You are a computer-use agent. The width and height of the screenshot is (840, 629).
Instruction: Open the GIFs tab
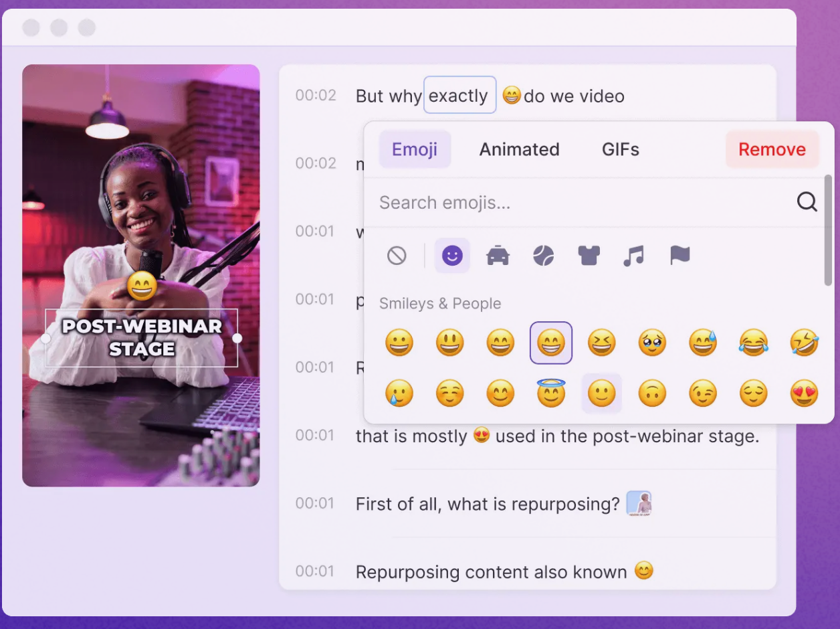(620, 149)
